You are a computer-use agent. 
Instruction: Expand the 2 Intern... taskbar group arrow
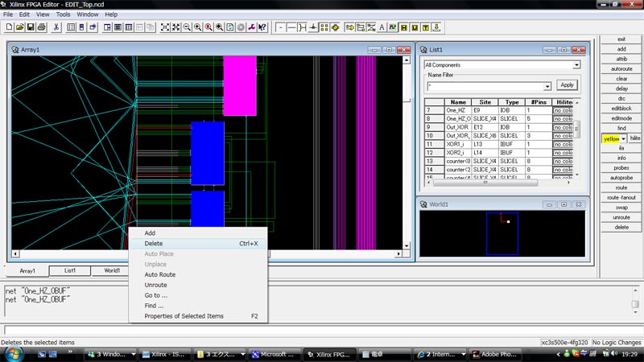point(464,354)
